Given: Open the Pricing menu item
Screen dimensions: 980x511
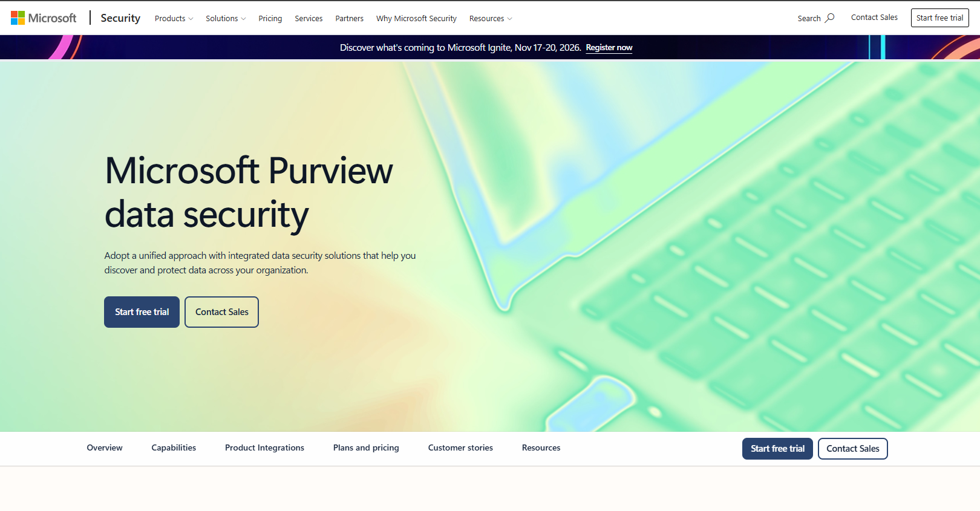Looking at the screenshot, I should (x=270, y=19).
